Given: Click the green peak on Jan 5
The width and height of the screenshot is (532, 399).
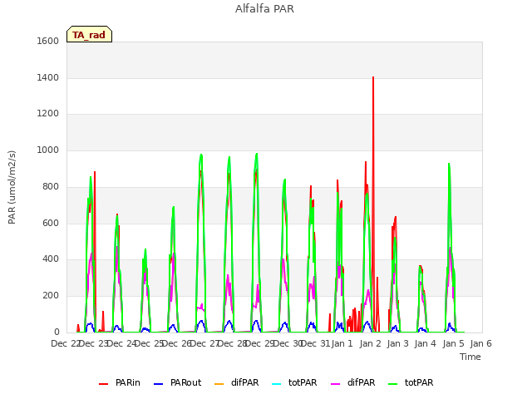Looking at the screenshot, I should (449, 165).
